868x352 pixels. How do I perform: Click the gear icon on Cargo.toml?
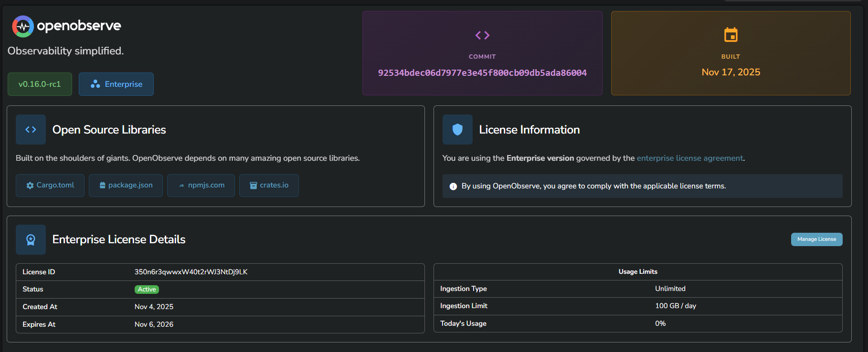click(30, 186)
